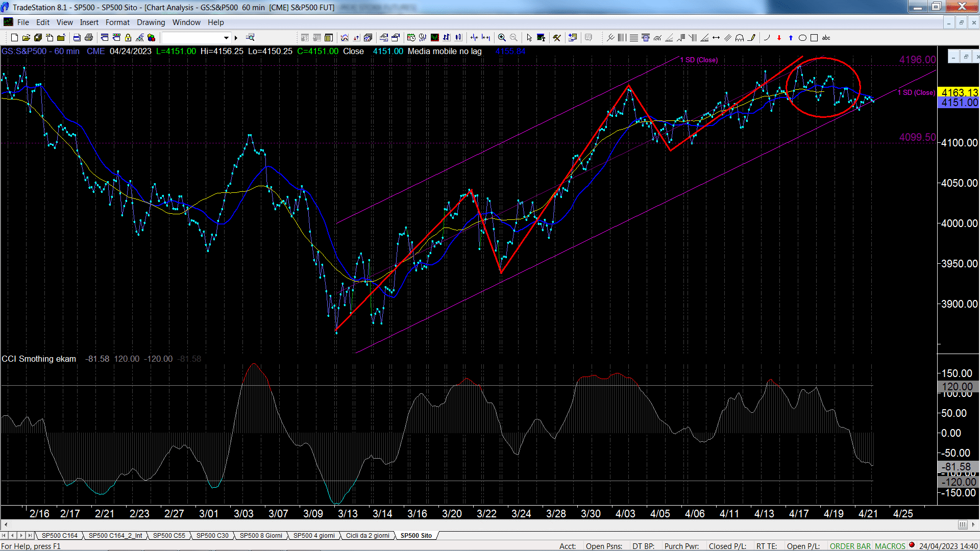Viewport: 980px width, 551px height.
Task: Open the symbol dropdown in the toolbar
Action: (x=226, y=38)
